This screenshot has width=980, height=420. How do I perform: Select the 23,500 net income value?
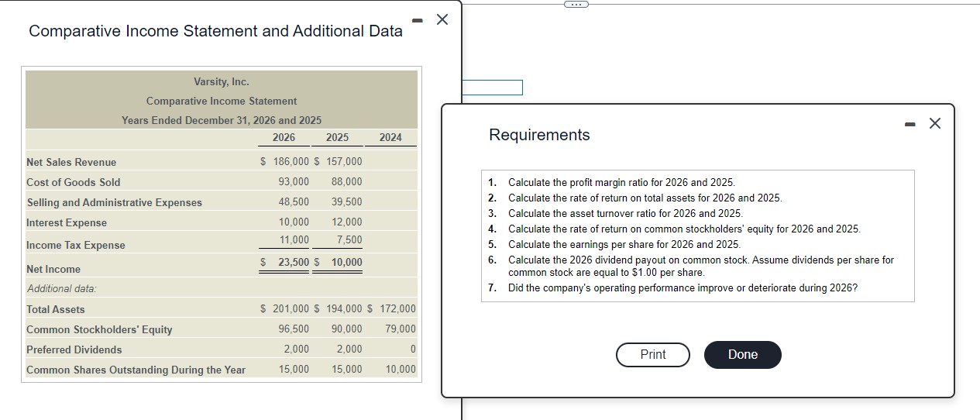pyautogui.click(x=294, y=262)
